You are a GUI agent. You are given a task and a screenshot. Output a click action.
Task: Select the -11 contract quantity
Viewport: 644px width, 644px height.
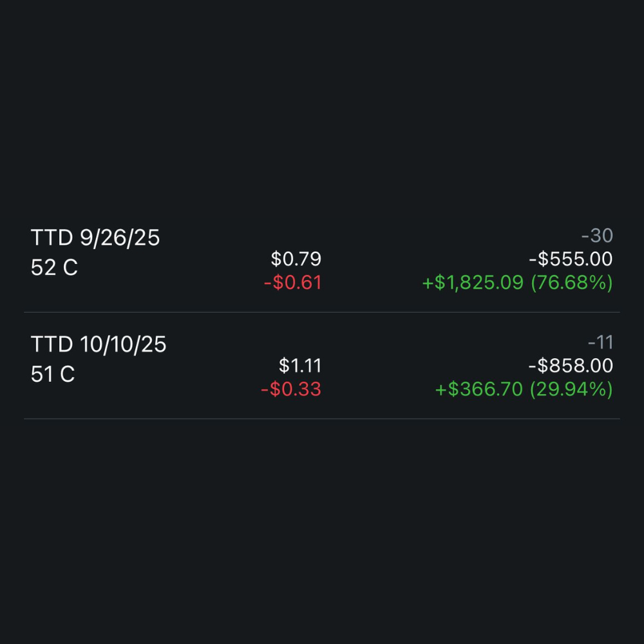600,343
